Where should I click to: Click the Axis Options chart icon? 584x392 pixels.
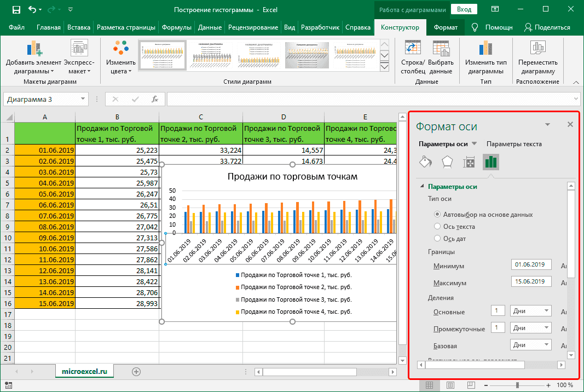pyautogui.click(x=491, y=162)
